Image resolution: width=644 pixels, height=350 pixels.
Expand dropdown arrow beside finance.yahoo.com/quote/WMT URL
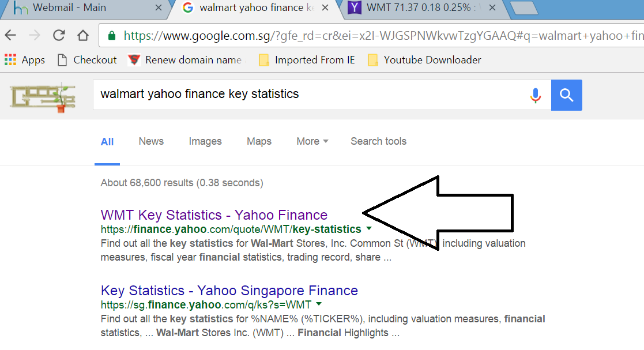click(x=369, y=228)
